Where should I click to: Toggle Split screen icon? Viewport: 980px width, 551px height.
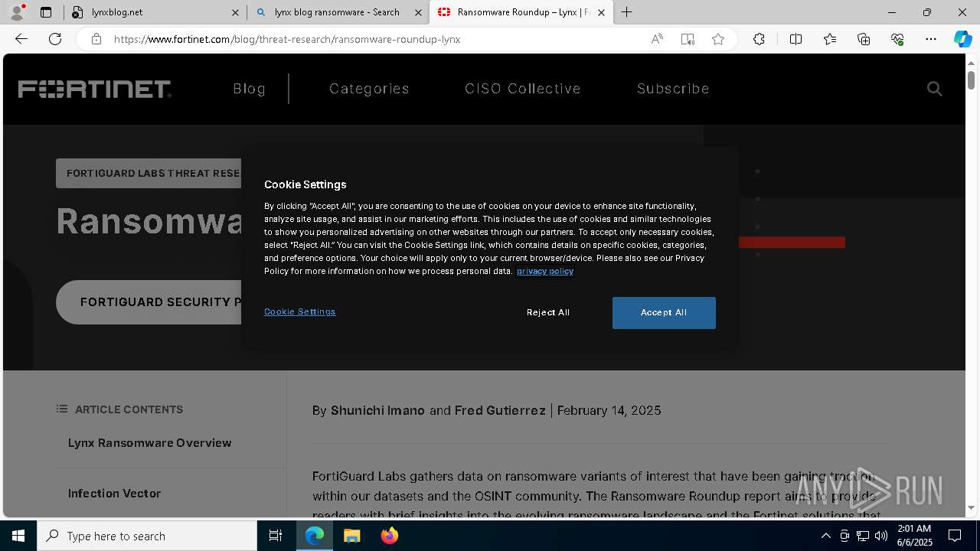click(x=795, y=39)
